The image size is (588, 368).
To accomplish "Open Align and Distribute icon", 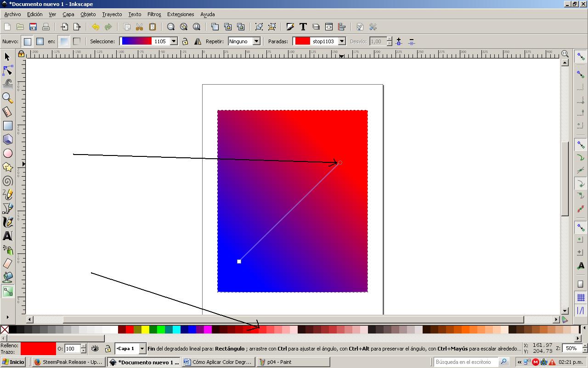I will point(341,27).
